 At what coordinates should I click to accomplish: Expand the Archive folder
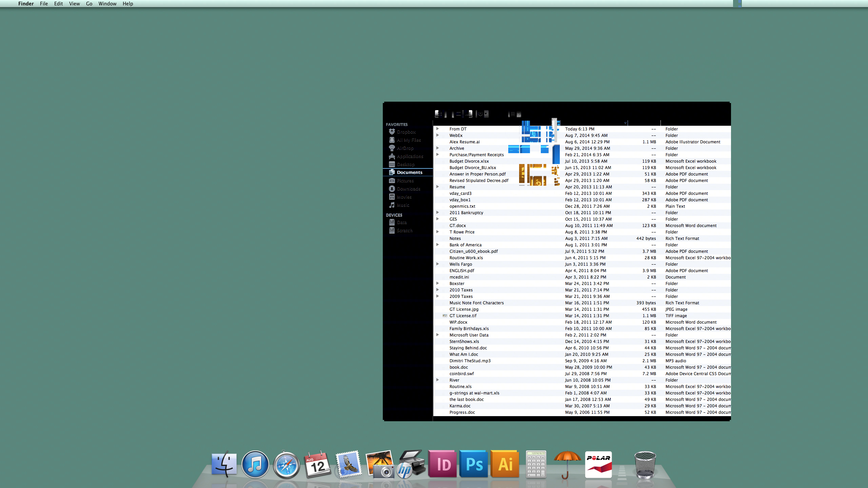[x=437, y=148]
